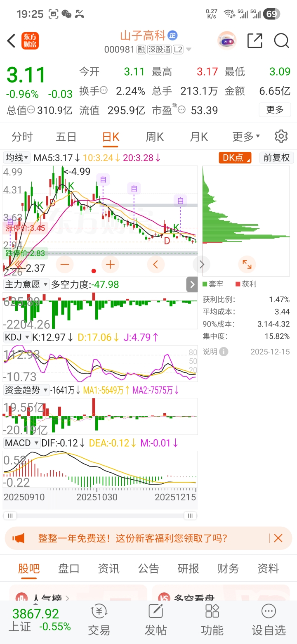Open the 公告 tab
Image resolution: width=297 pixels, height=644 pixels.
(148, 568)
